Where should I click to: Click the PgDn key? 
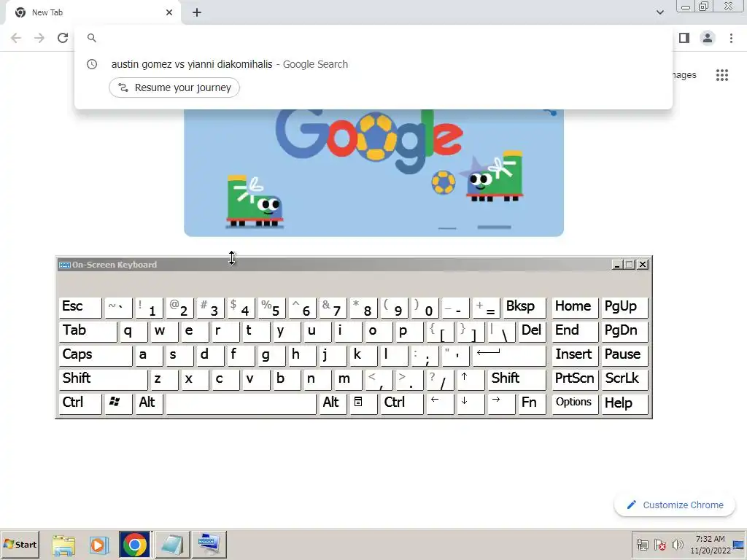[624, 332]
